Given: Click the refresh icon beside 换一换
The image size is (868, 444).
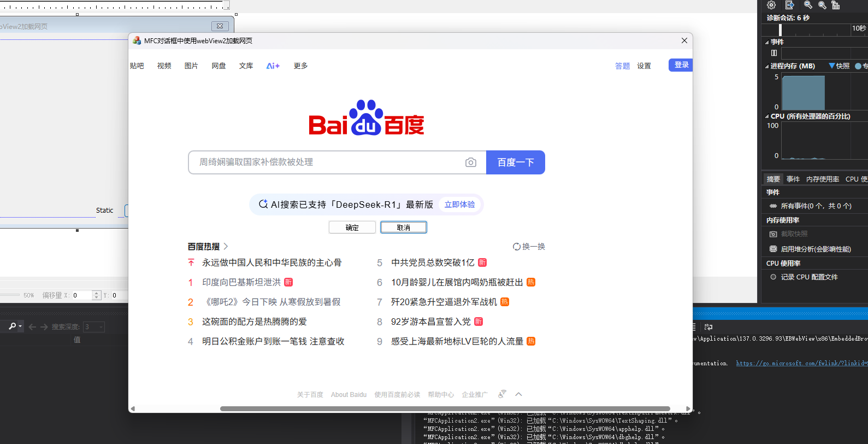Looking at the screenshot, I should pyautogui.click(x=516, y=247).
